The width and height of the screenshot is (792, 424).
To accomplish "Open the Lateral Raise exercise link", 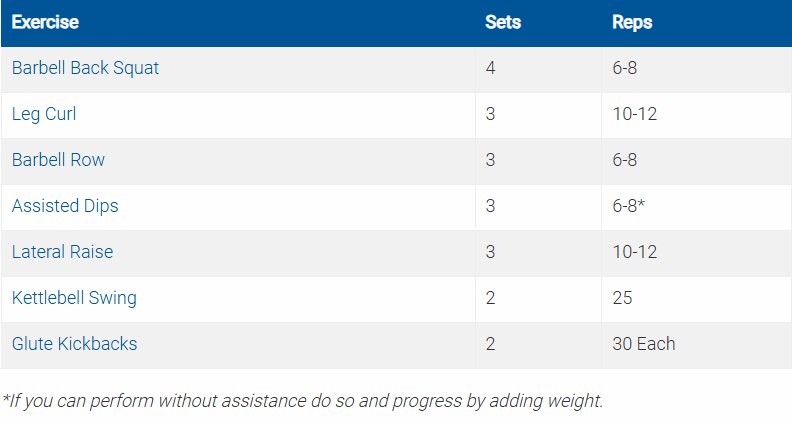I will click(62, 252).
